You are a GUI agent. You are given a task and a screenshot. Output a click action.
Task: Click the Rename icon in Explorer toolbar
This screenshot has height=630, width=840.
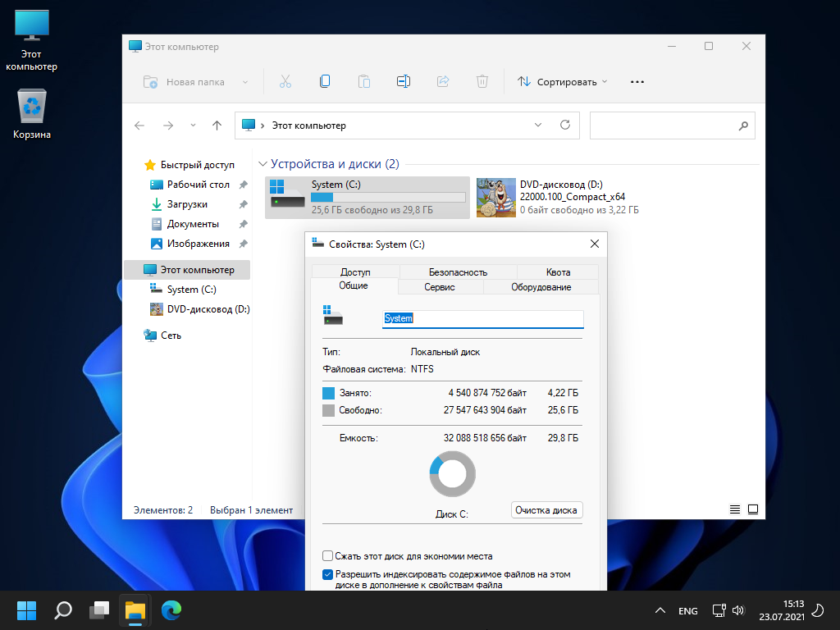click(404, 81)
